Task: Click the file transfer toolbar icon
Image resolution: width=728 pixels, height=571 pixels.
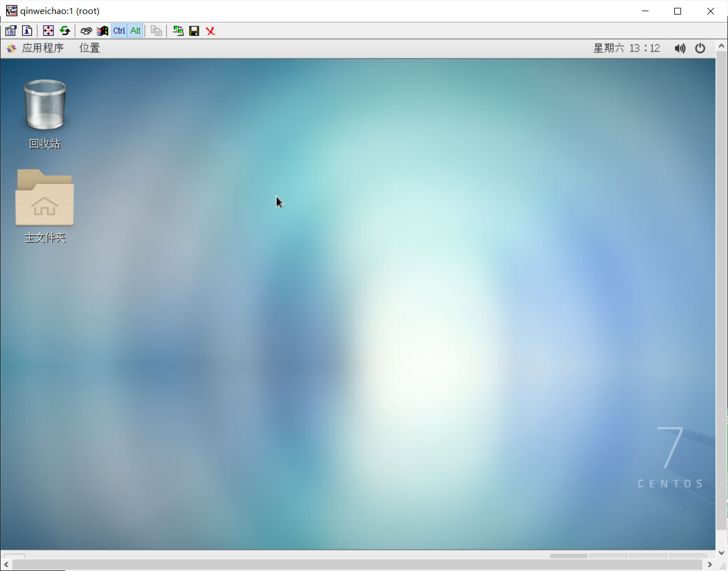Action: pyautogui.click(x=157, y=31)
